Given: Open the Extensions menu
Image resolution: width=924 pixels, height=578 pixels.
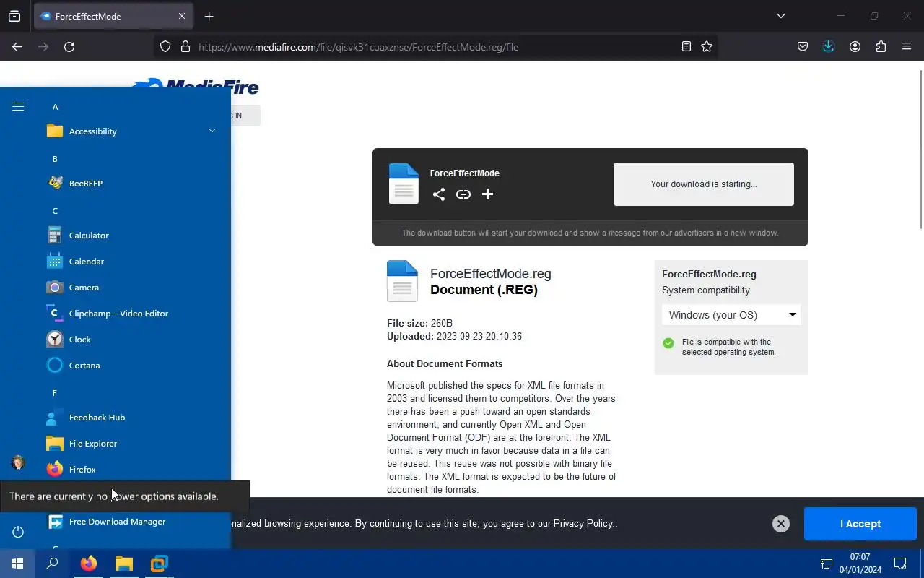Looking at the screenshot, I should tap(881, 46).
